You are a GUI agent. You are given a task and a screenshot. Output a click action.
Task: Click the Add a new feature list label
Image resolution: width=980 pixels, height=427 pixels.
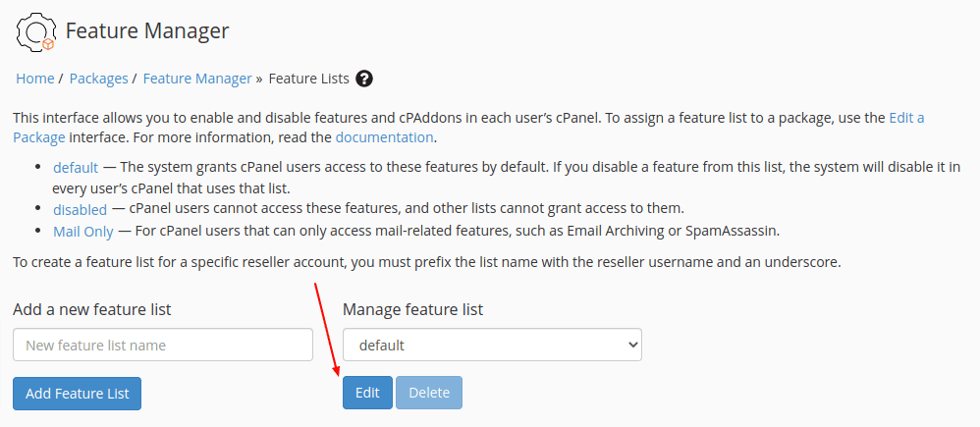pyautogui.click(x=92, y=309)
